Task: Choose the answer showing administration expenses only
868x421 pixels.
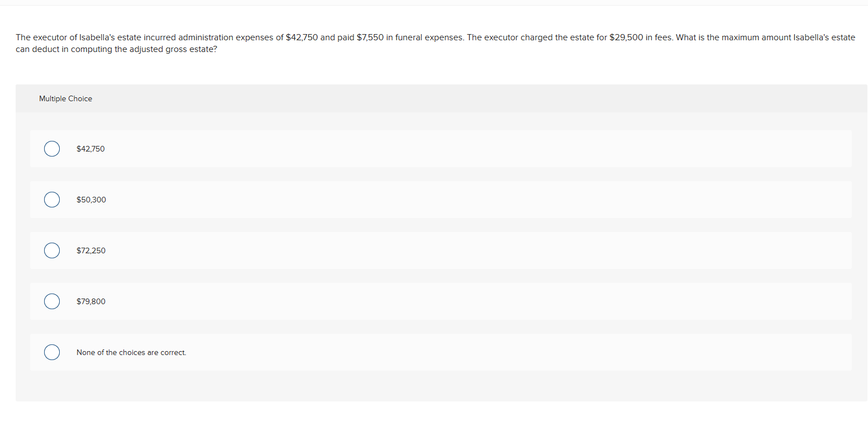Action: (x=90, y=149)
